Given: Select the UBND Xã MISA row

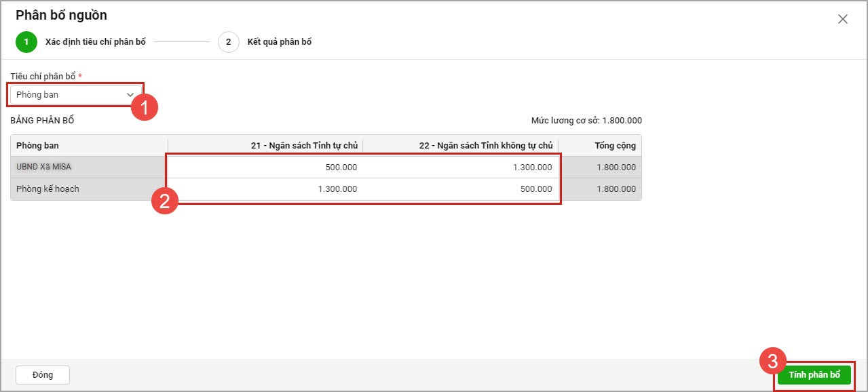Looking at the screenshot, I should 89,168.
